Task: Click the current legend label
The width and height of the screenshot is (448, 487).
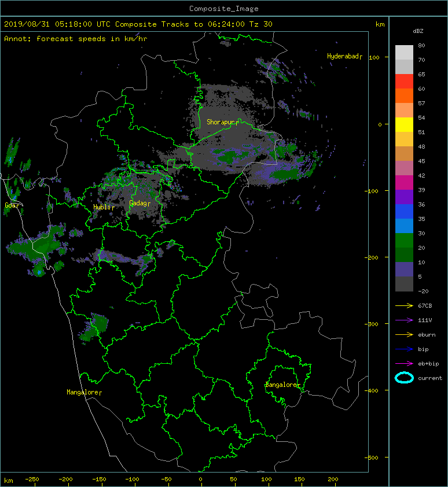Action: click(430, 378)
